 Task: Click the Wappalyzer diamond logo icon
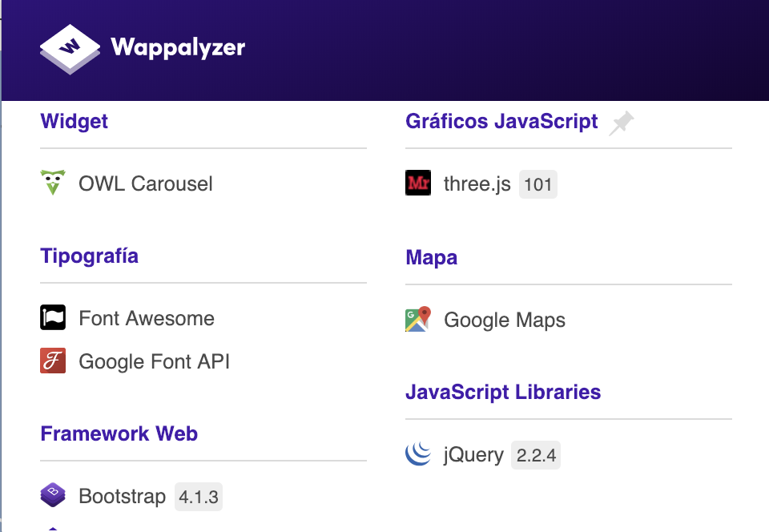click(70, 49)
